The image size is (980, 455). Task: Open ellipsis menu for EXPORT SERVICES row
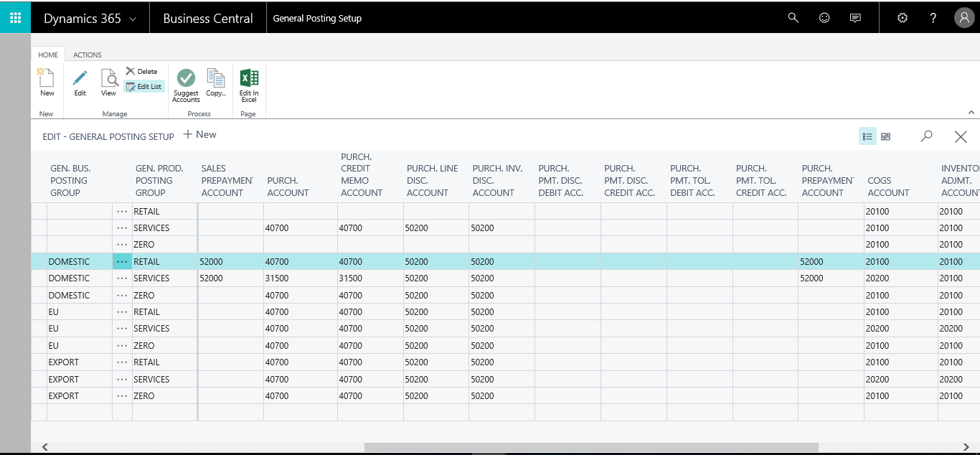[122, 380]
